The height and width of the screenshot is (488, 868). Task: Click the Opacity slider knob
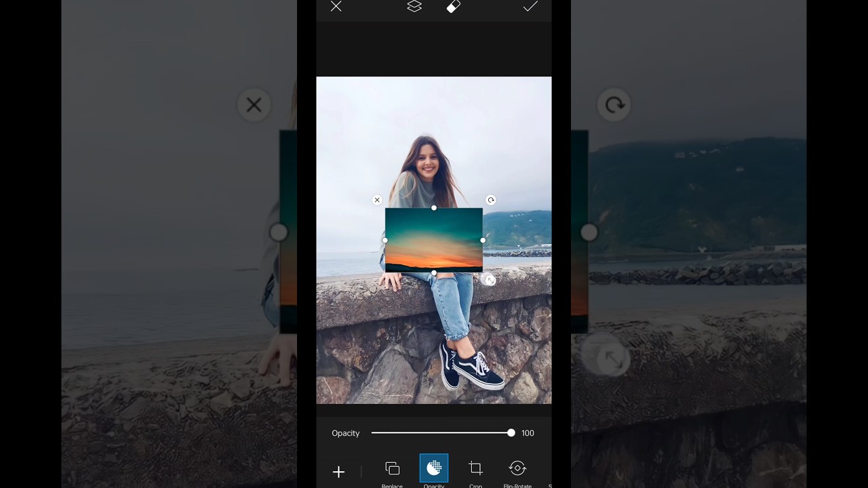pos(511,433)
